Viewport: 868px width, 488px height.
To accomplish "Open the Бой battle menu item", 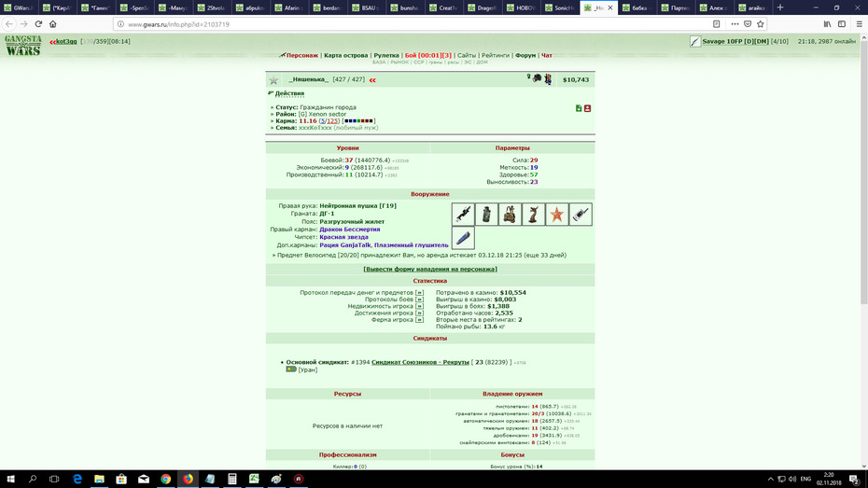I will [427, 55].
